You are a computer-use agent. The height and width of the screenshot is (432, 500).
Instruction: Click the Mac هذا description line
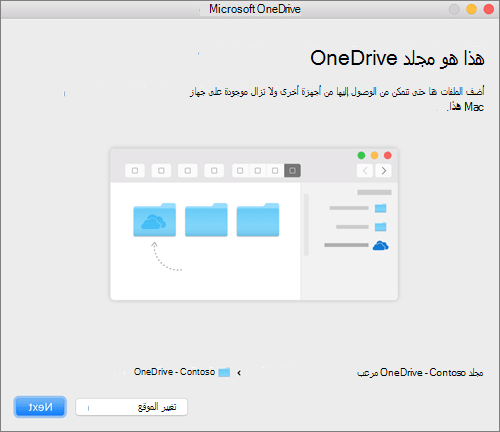click(x=465, y=107)
